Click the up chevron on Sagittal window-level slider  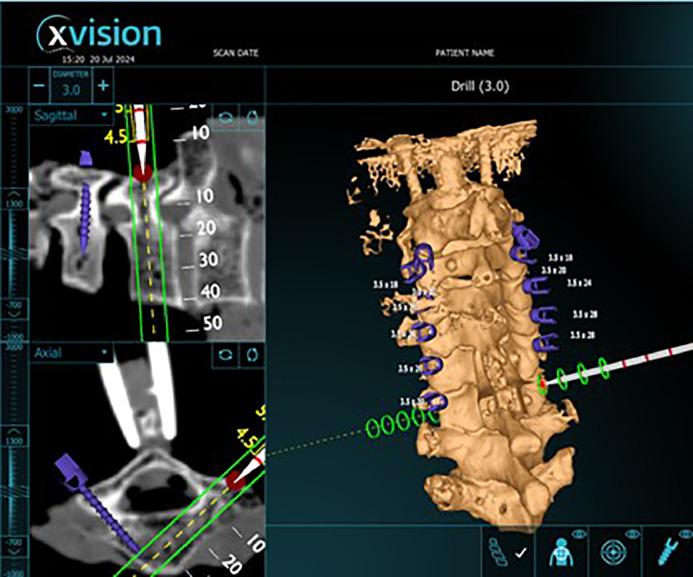pos(14,195)
